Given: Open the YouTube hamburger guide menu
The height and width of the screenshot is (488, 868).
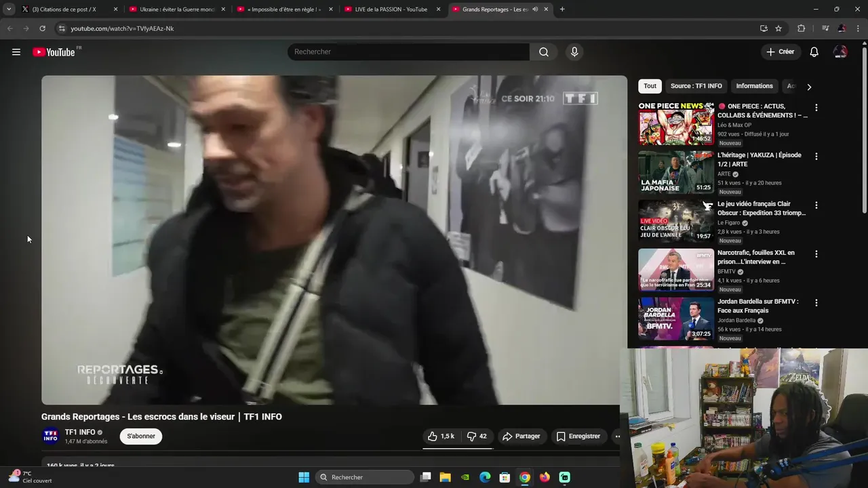Looking at the screenshot, I should [16, 52].
